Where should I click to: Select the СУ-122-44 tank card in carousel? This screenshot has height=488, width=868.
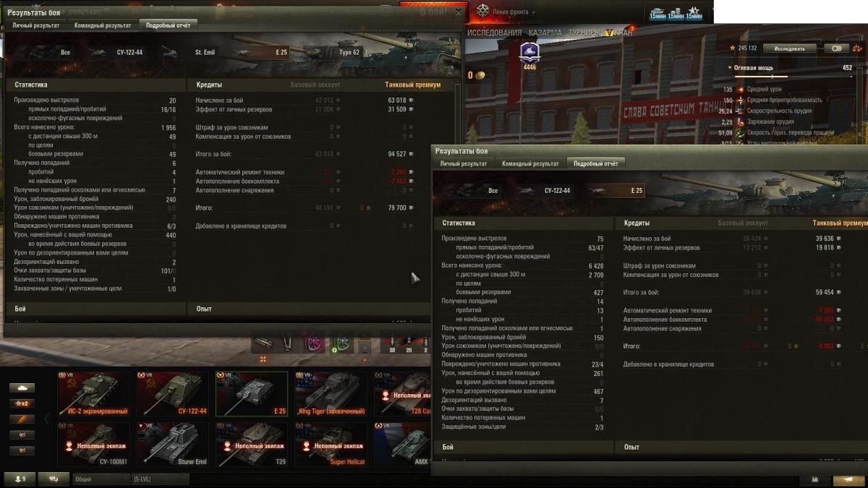(173, 394)
